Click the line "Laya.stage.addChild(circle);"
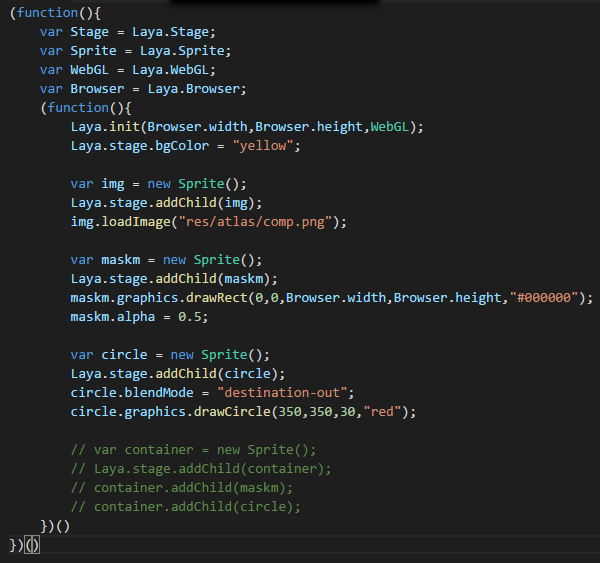The image size is (600, 563). click(178, 374)
